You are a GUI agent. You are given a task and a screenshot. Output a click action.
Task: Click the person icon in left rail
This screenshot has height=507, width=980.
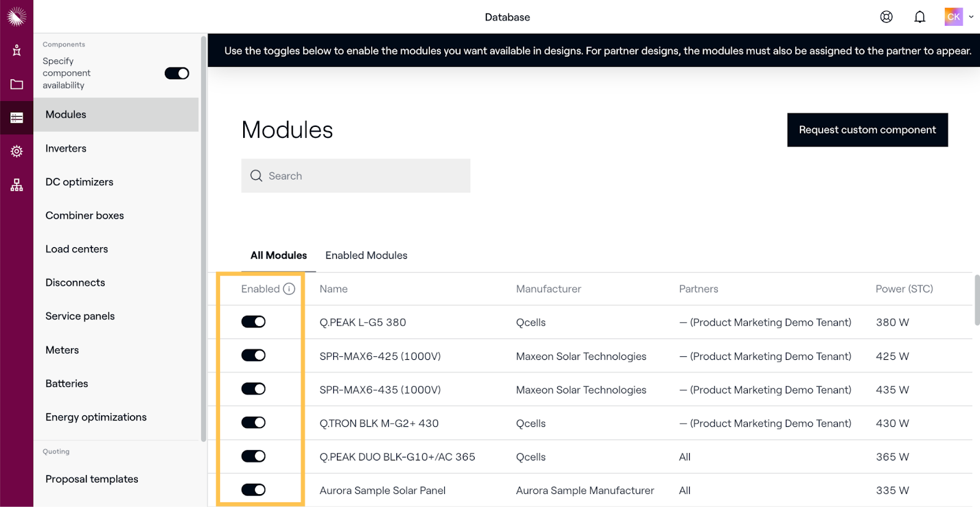17,50
